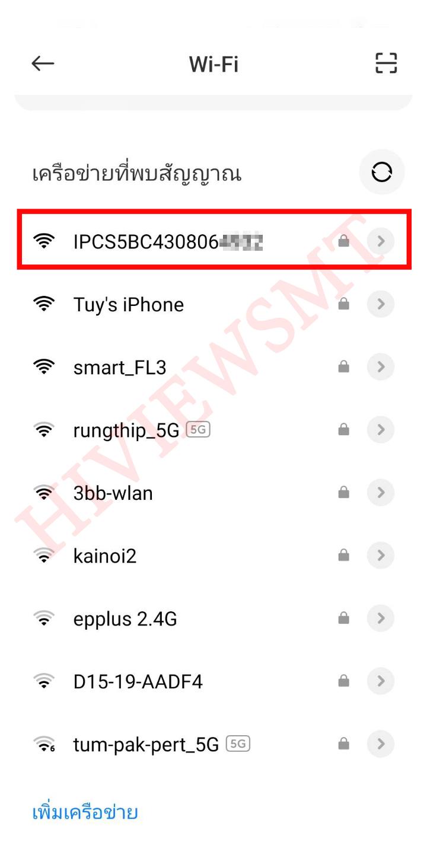Tap the Wi-Fi page title
This screenshot has height=868, width=427.
tap(213, 63)
